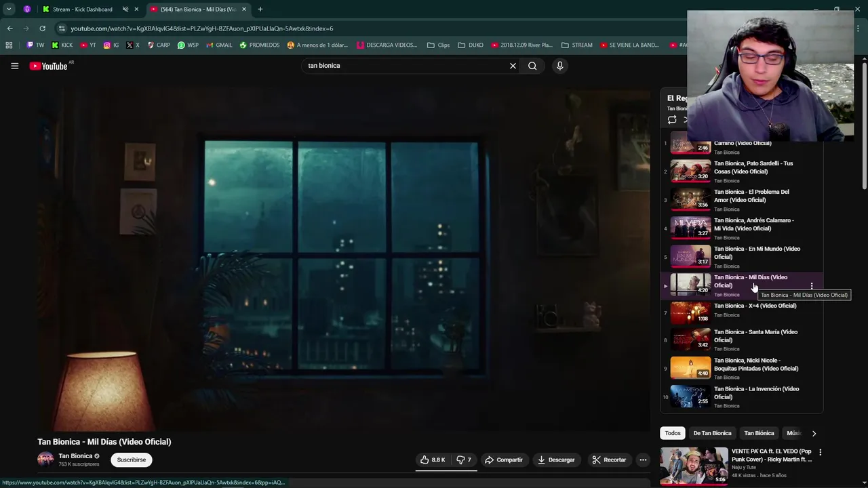
Task: Play Mi Vida with Andrés Calamaro
Action: click(742, 228)
